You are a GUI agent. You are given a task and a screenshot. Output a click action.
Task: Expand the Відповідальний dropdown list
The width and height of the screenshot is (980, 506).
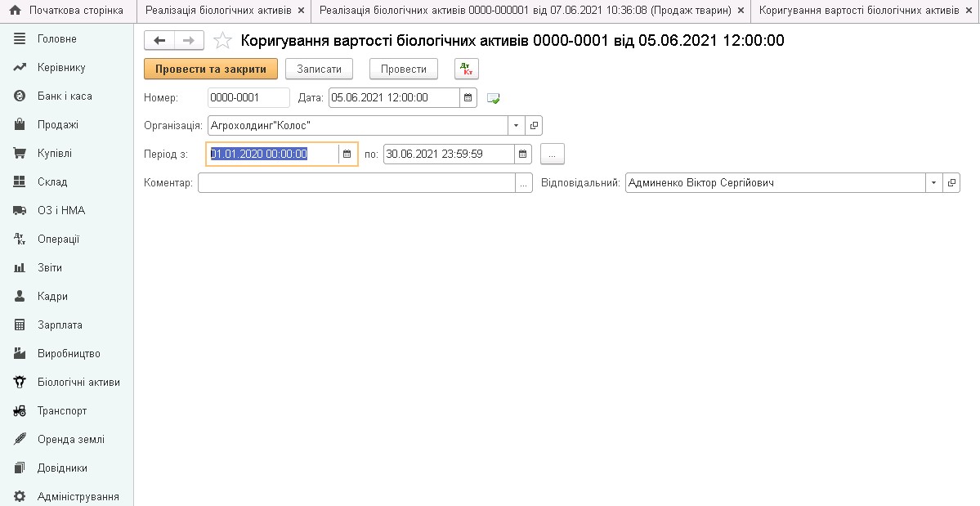point(933,183)
